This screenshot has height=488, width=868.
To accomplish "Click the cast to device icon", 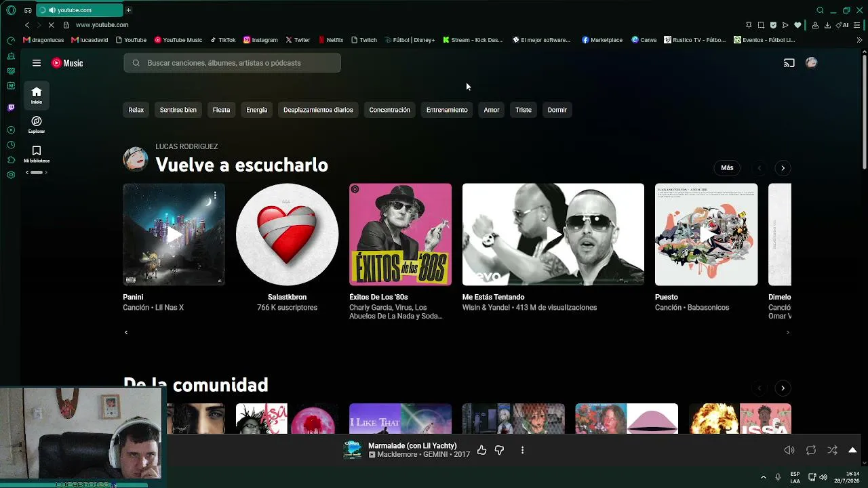I will click(x=789, y=63).
